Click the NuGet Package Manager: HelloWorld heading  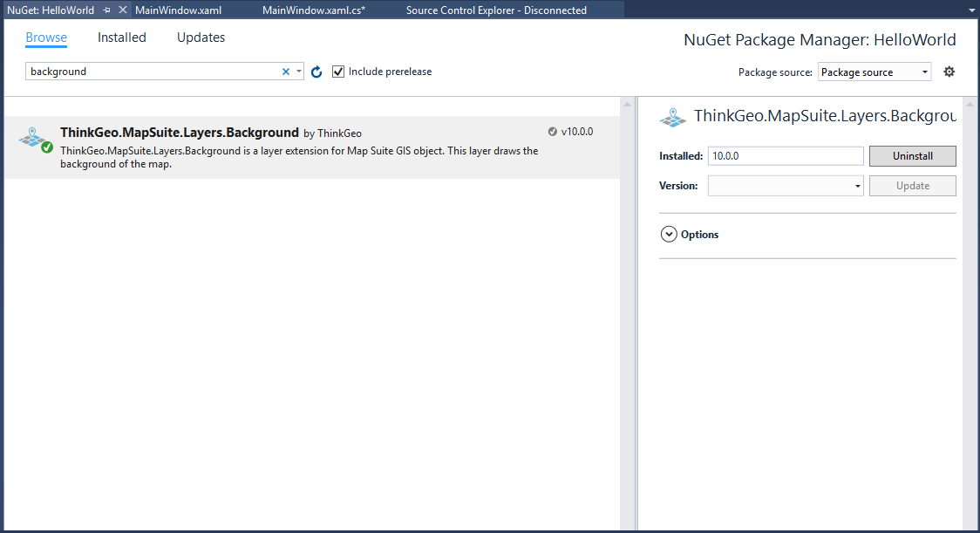[x=820, y=39]
